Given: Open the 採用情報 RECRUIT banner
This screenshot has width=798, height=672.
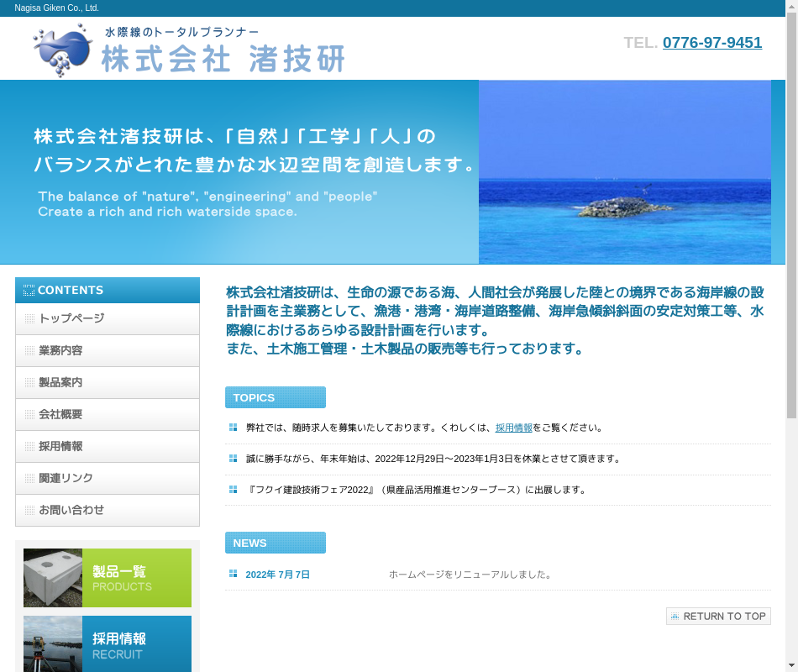Looking at the screenshot, I should point(108,643).
